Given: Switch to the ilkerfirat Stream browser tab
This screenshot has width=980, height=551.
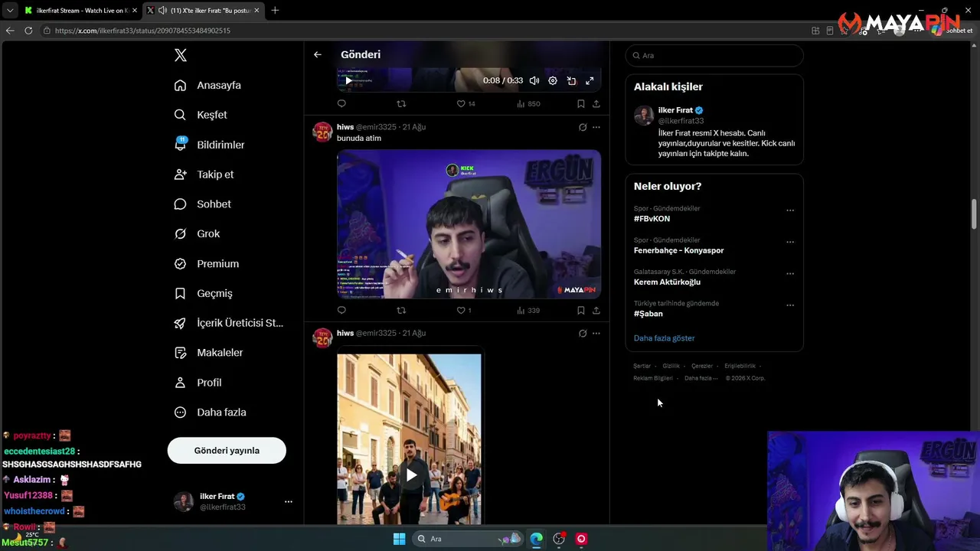Looking at the screenshot, I should coord(80,11).
